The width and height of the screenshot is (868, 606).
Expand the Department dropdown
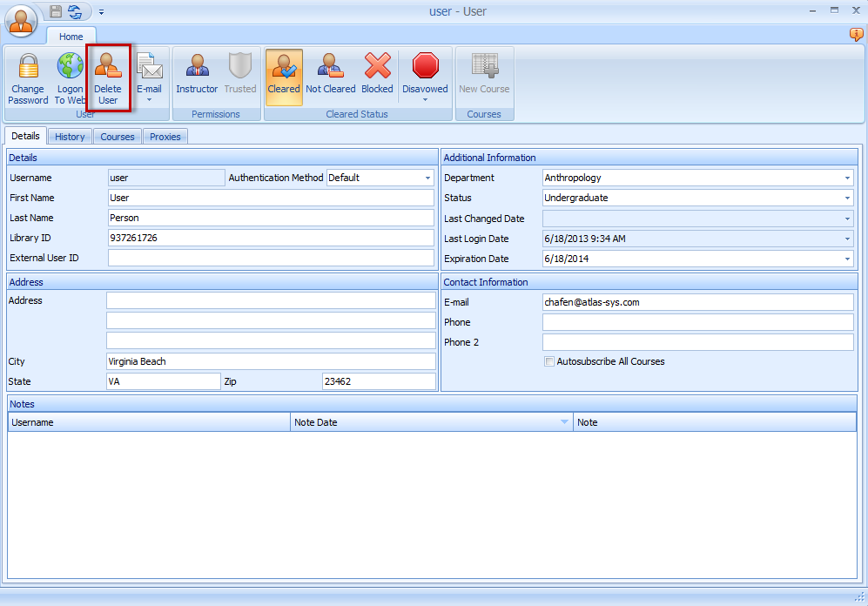845,178
